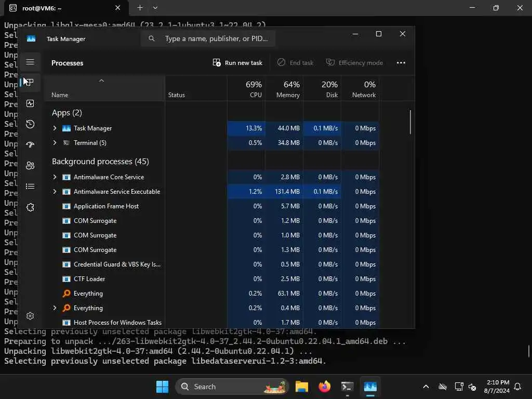Click the Efficiency mode button
Image resolution: width=532 pixels, height=399 pixels.
click(x=354, y=63)
